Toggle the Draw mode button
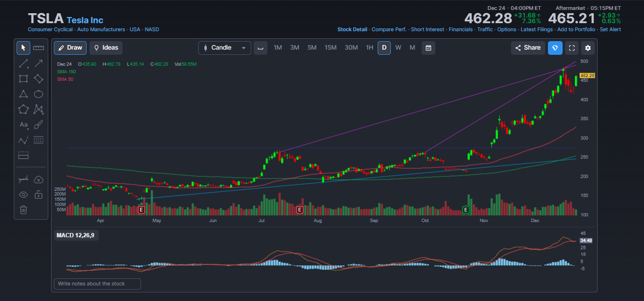The height and width of the screenshot is (301, 644). [70, 48]
